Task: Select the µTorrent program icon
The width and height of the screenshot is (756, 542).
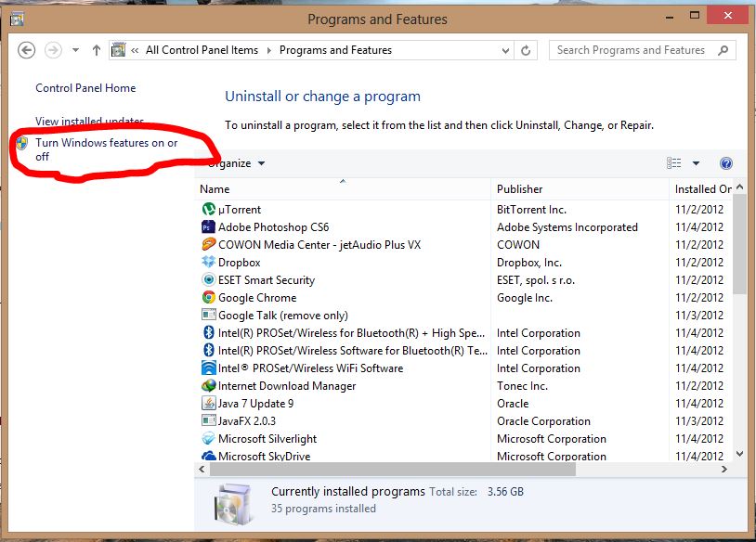Action: tap(208, 209)
